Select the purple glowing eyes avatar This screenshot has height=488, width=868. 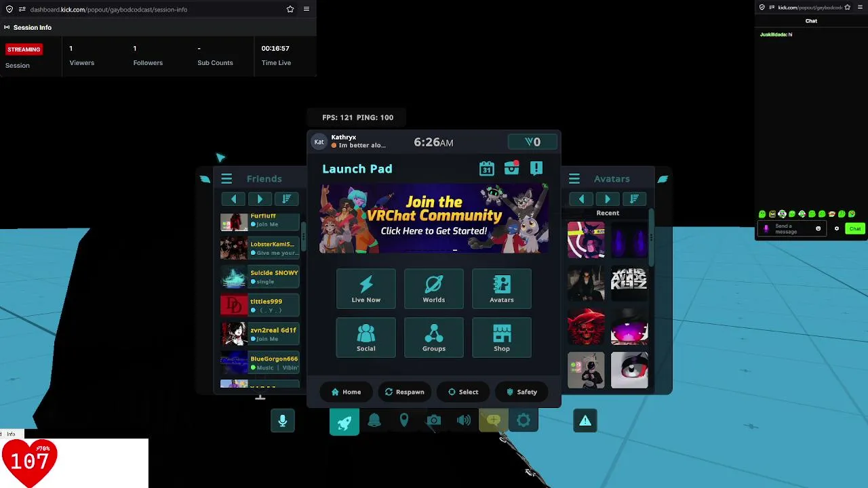pos(629,240)
